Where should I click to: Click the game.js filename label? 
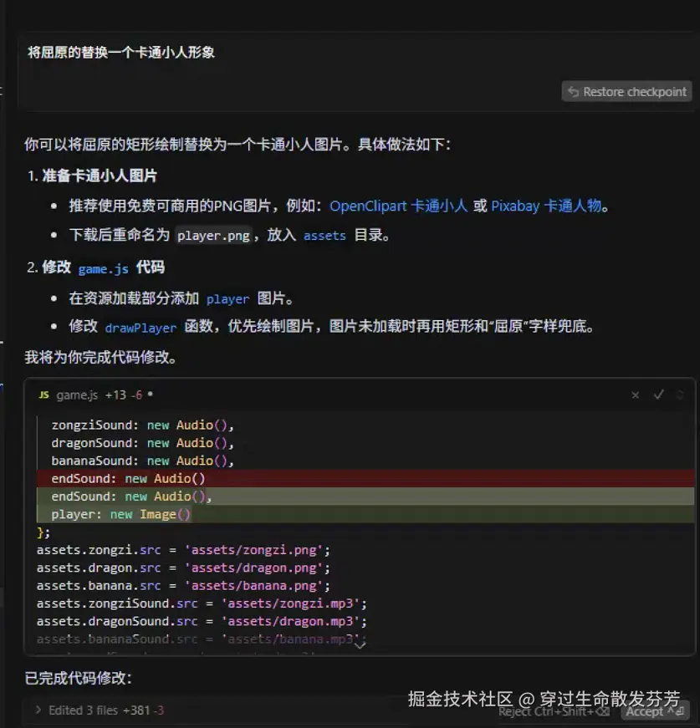coord(77,395)
